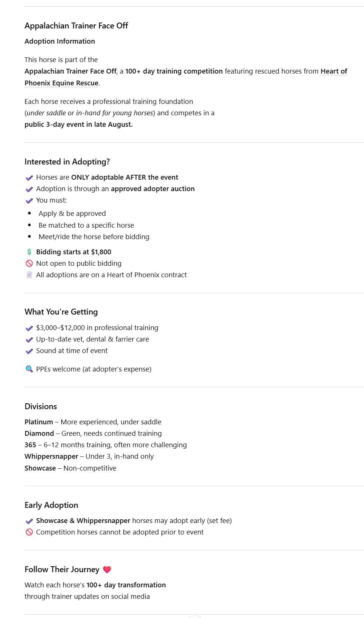Click the green dollar sign icon
This screenshot has width=364, height=618.
click(29, 252)
